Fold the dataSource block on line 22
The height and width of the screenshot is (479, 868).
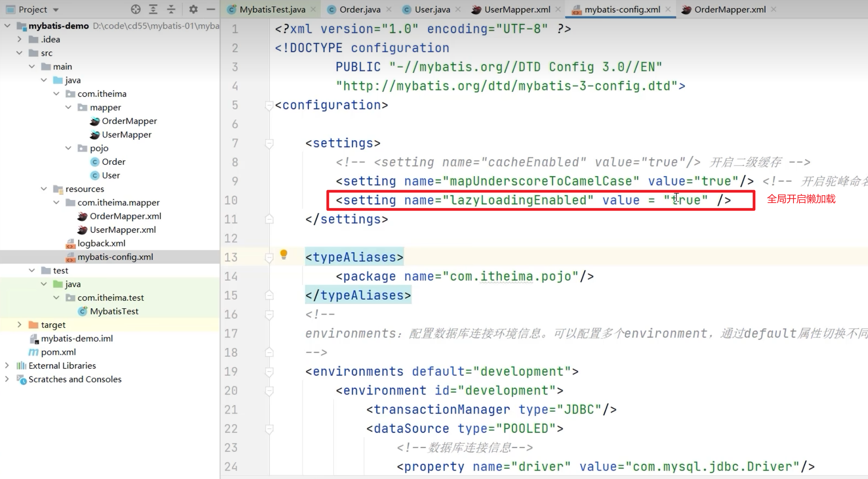(269, 429)
